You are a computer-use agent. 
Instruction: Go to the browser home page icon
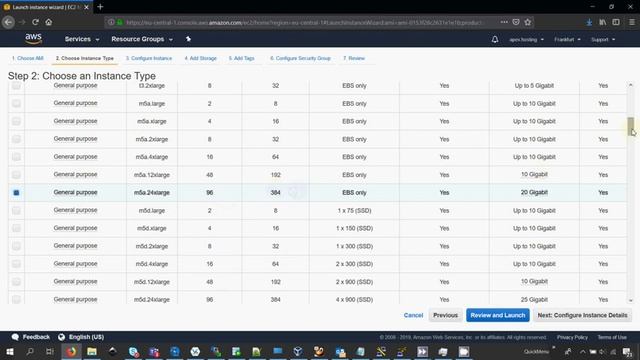pyautogui.click(x=49, y=22)
